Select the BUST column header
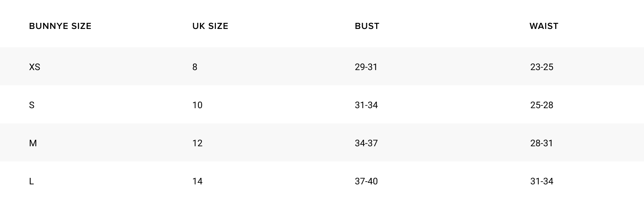This screenshot has height=211, width=644. coord(367,26)
